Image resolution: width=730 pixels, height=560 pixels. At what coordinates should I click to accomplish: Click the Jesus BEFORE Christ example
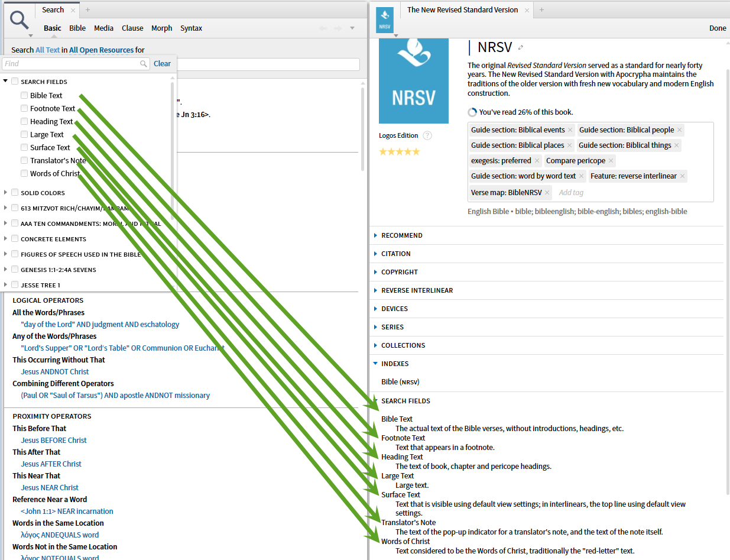point(54,441)
